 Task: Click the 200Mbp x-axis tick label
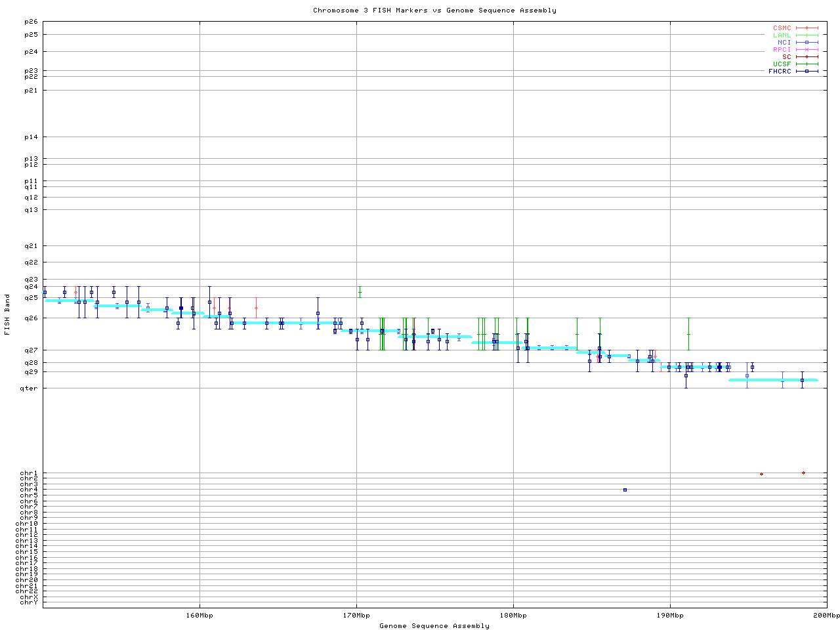point(826,616)
